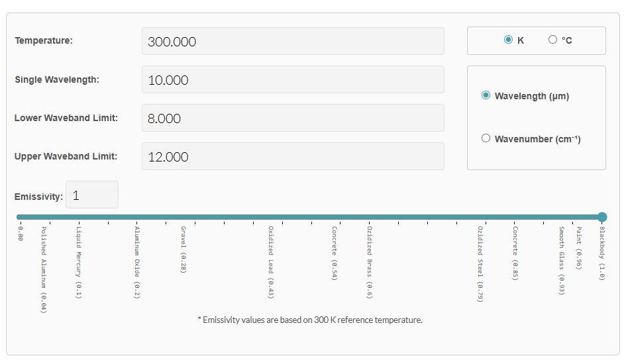Set slider to Aluminum Oxide (0.2) tick

[136, 217]
